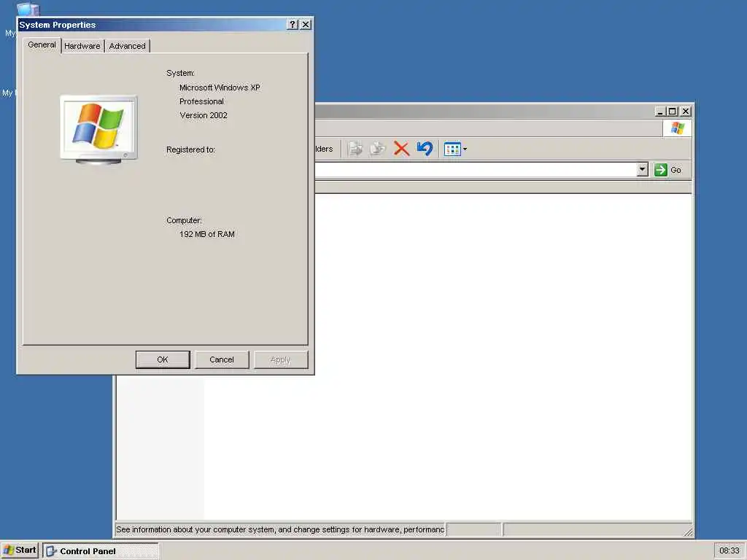Click the status bar description text

click(x=280, y=529)
